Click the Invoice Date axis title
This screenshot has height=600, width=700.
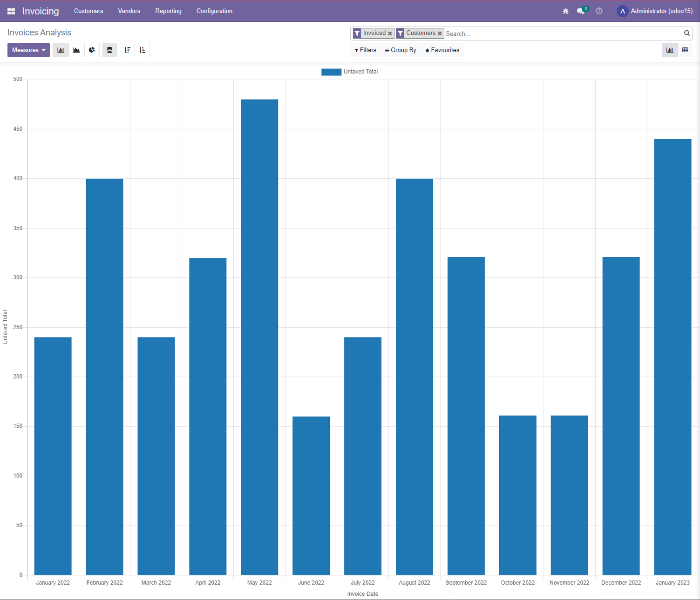pos(363,594)
